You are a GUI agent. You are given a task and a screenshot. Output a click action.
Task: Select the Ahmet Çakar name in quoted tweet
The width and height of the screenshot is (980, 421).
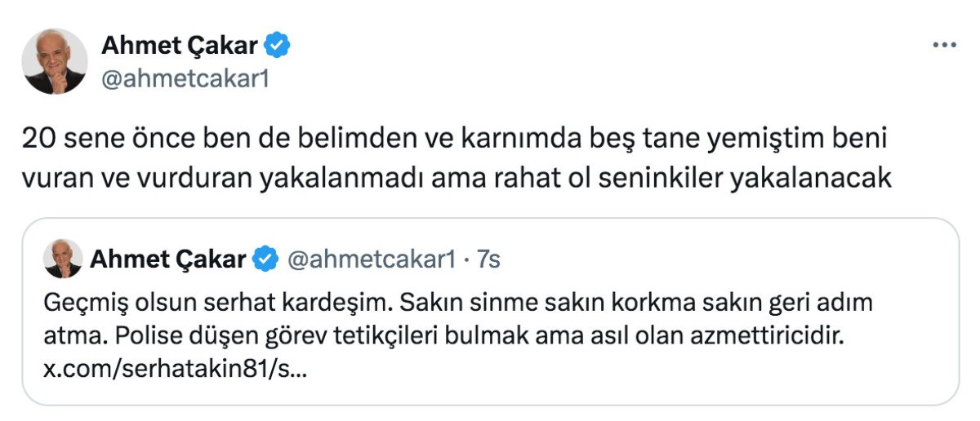coord(167,259)
